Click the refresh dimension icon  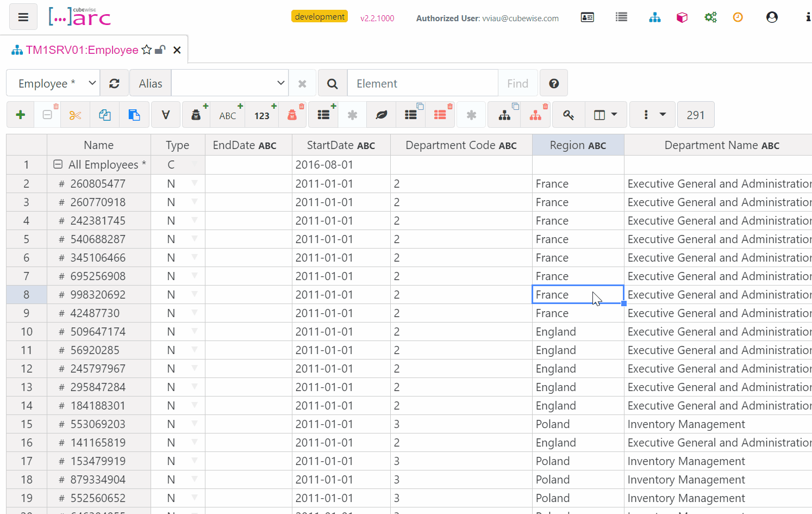click(x=114, y=83)
